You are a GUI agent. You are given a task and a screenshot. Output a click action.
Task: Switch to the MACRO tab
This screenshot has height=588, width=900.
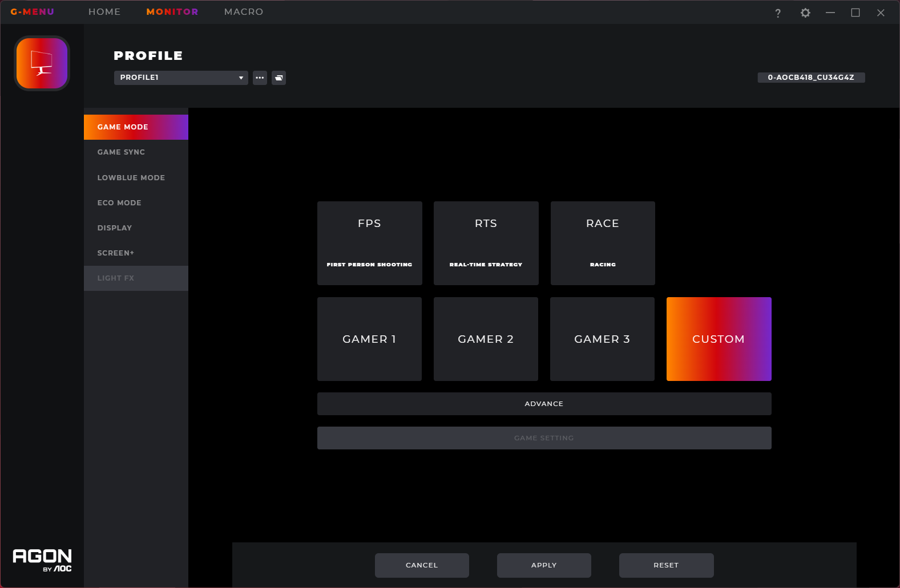pos(244,11)
